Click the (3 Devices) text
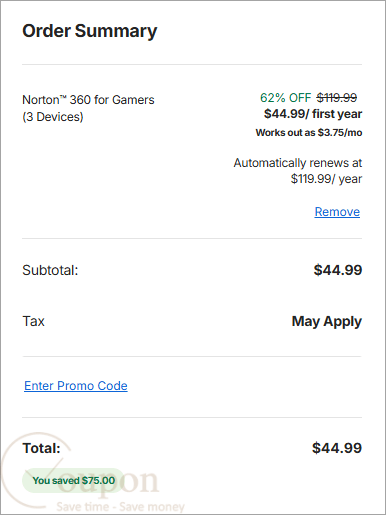This screenshot has width=386, height=515. (53, 117)
